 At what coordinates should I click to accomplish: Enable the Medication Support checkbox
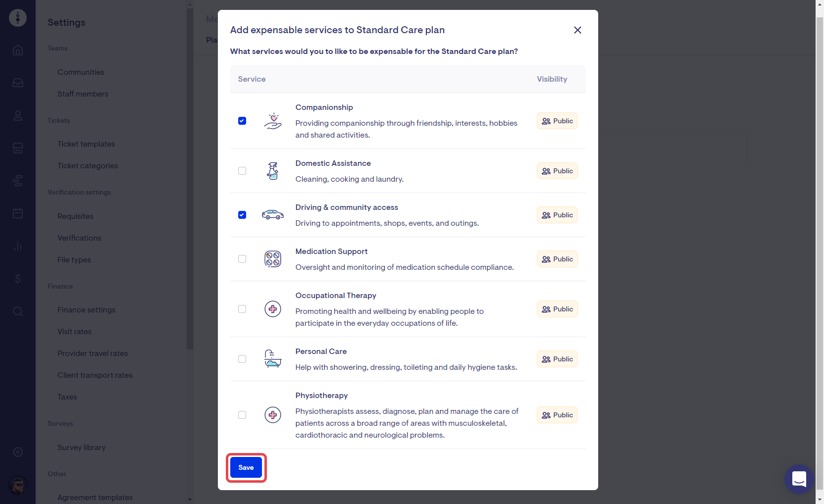[242, 259]
